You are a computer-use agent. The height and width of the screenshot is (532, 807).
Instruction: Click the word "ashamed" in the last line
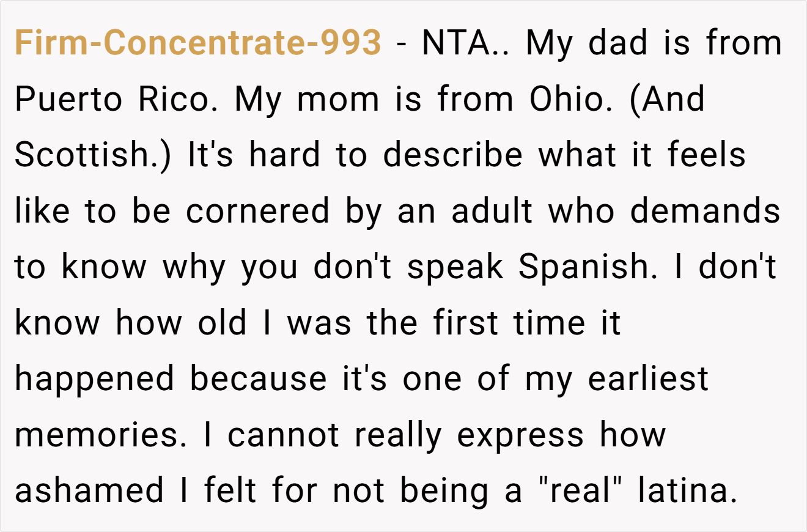[x=89, y=492]
